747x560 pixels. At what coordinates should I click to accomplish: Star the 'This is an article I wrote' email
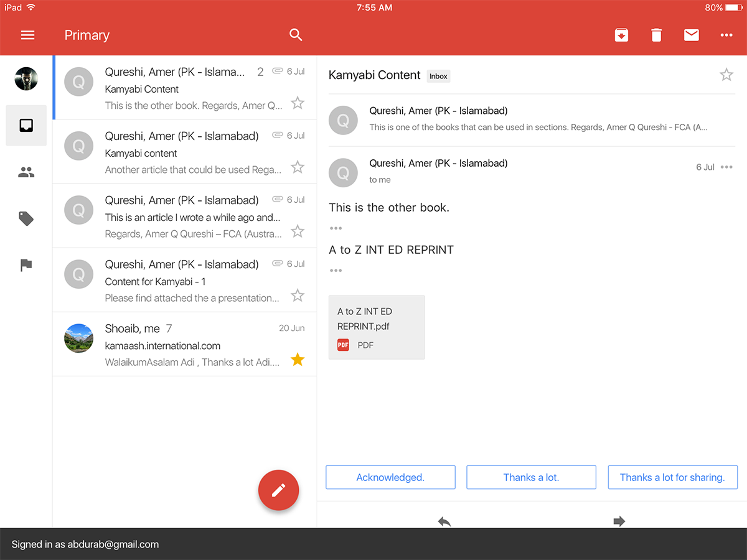[x=298, y=231]
